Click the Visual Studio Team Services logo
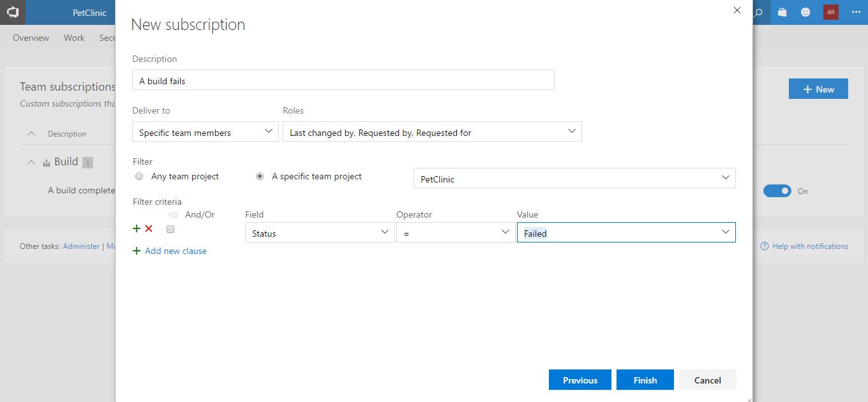The width and height of the screenshot is (868, 402). 13,12
